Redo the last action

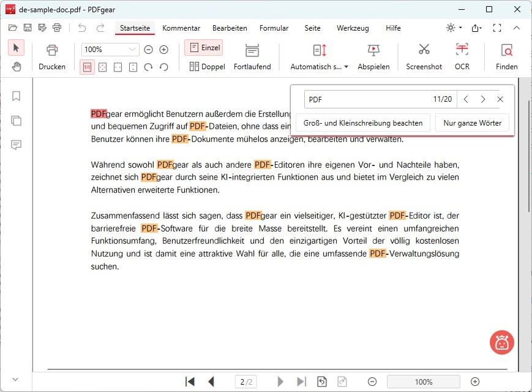tap(100, 28)
